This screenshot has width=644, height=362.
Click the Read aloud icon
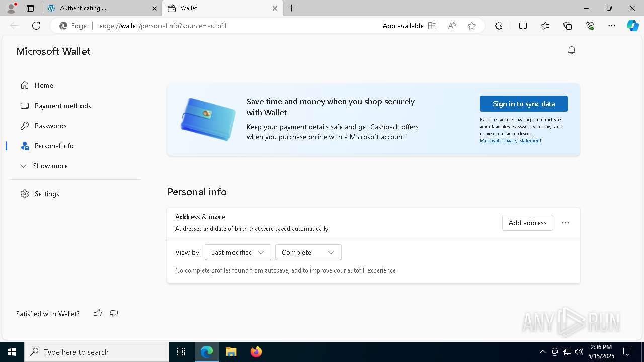452,26
